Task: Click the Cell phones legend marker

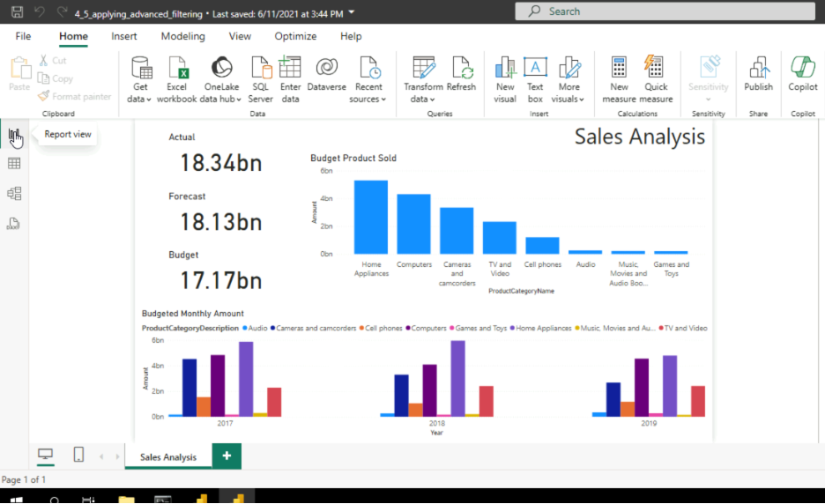Action: 362,329
